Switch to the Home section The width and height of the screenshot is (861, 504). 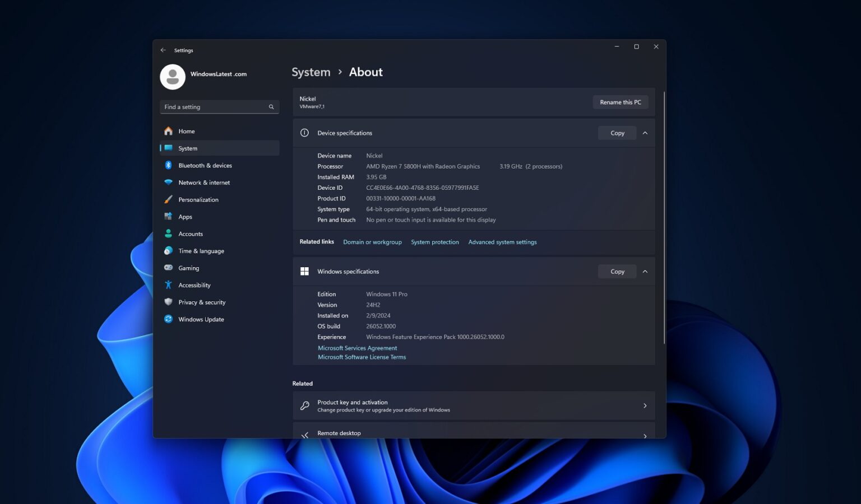187,131
